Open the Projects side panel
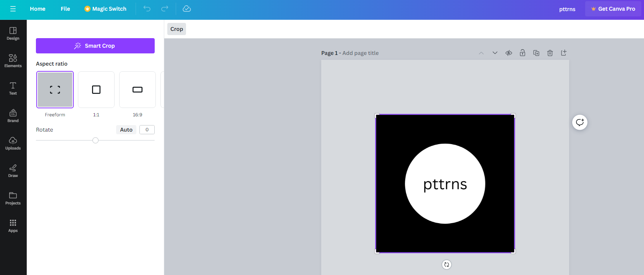Image resolution: width=644 pixels, height=275 pixels. [13, 198]
